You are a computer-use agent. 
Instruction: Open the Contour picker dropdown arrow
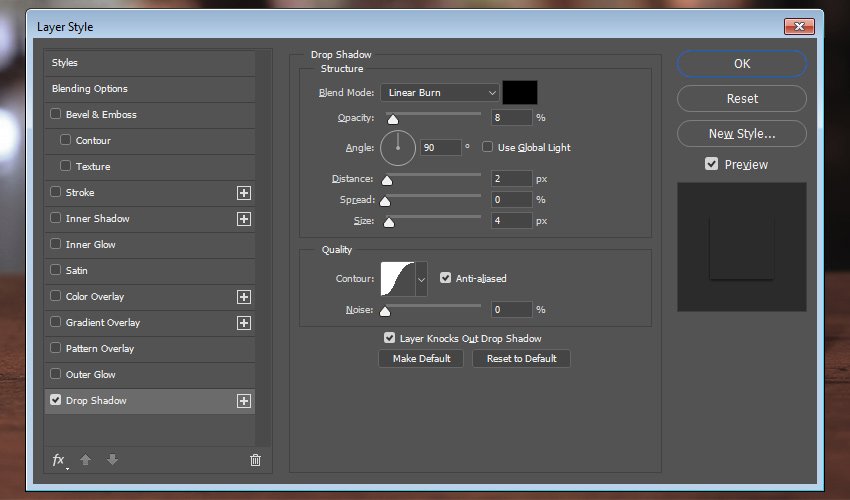pyautogui.click(x=421, y=279)
